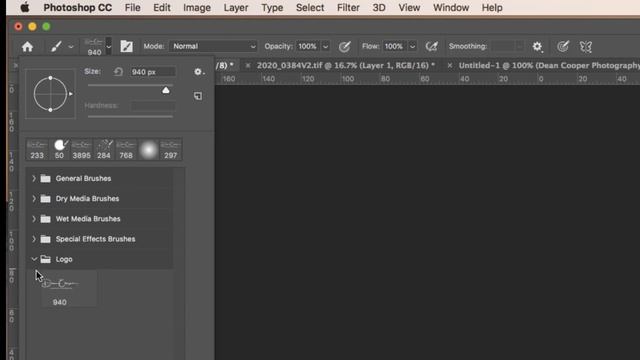
Task: Collapse the Logo brush folder
Action: click(34, 259)
